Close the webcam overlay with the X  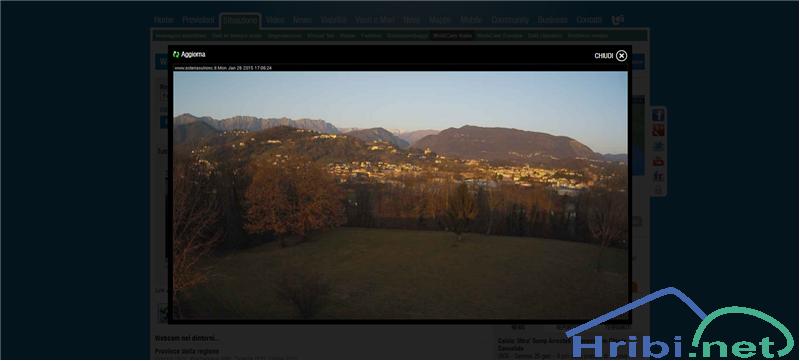tap(621, 56)
